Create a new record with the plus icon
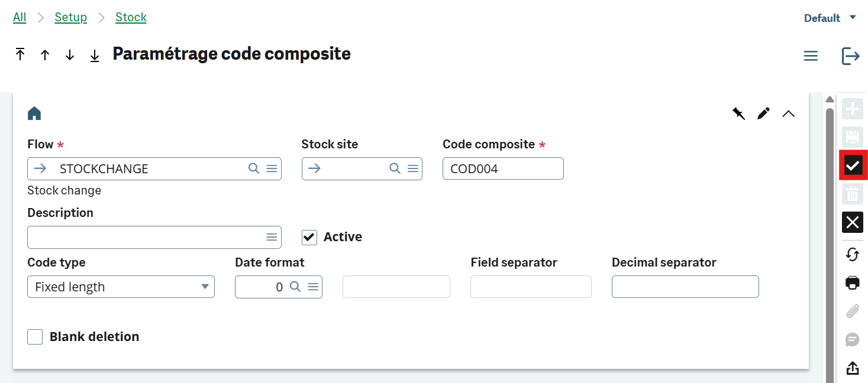Image resolution: width=868 pixels, height=383 pixels. tap(852, 109)
